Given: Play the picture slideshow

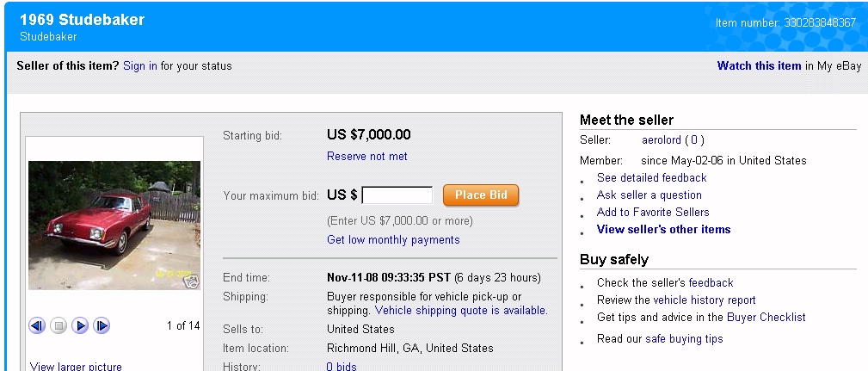Looking at the screenshot, I should [80, 325].
